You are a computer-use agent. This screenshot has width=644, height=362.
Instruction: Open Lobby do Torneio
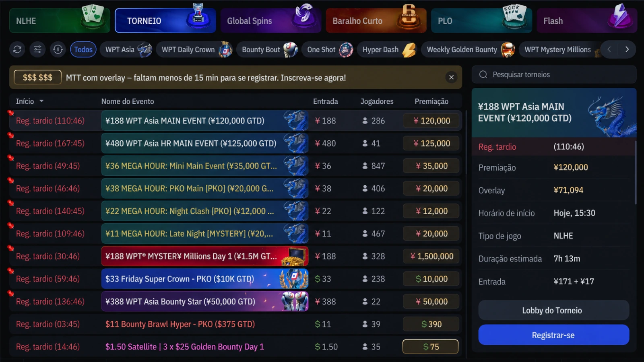553,311
